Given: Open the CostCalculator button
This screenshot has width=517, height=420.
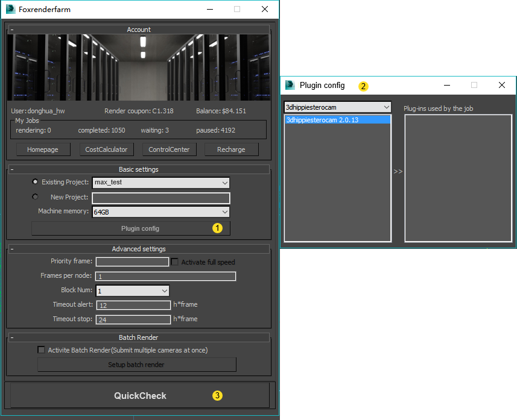Looking at the screenshot, I should [x=107, y=149].
